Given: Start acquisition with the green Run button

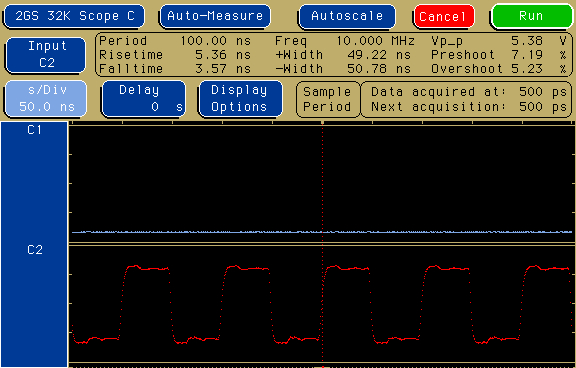Looking at the screenshot, I should coord(532,16).
